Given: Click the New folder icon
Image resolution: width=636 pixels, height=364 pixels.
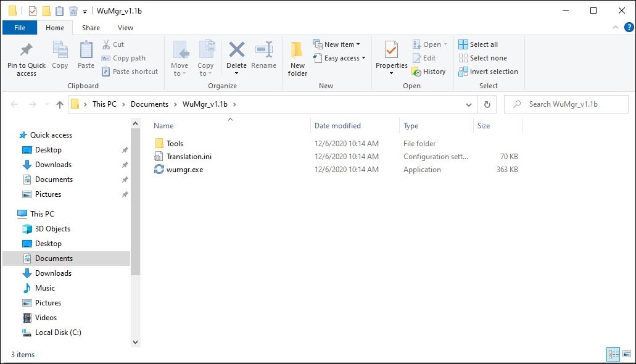Looking at the screenshot, I should point(297,51).
